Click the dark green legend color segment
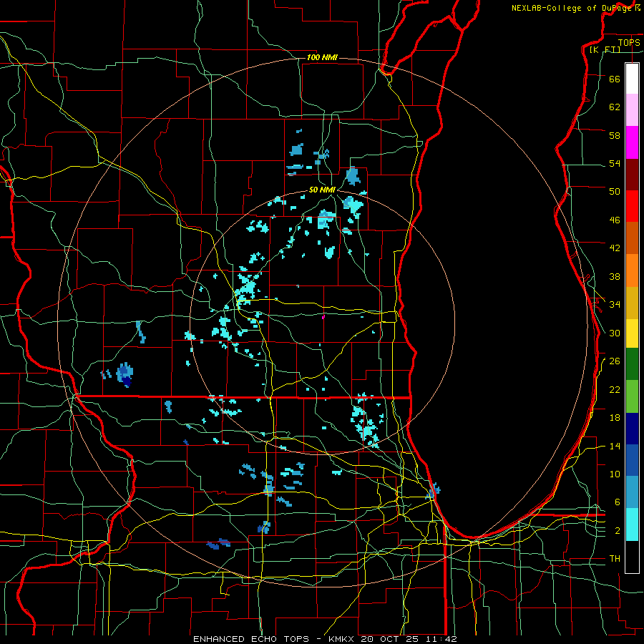 click(632, 364)
